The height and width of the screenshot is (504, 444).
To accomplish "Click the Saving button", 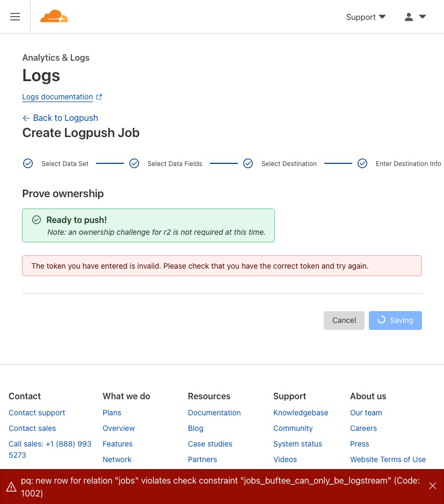I will tap(395, 320).
